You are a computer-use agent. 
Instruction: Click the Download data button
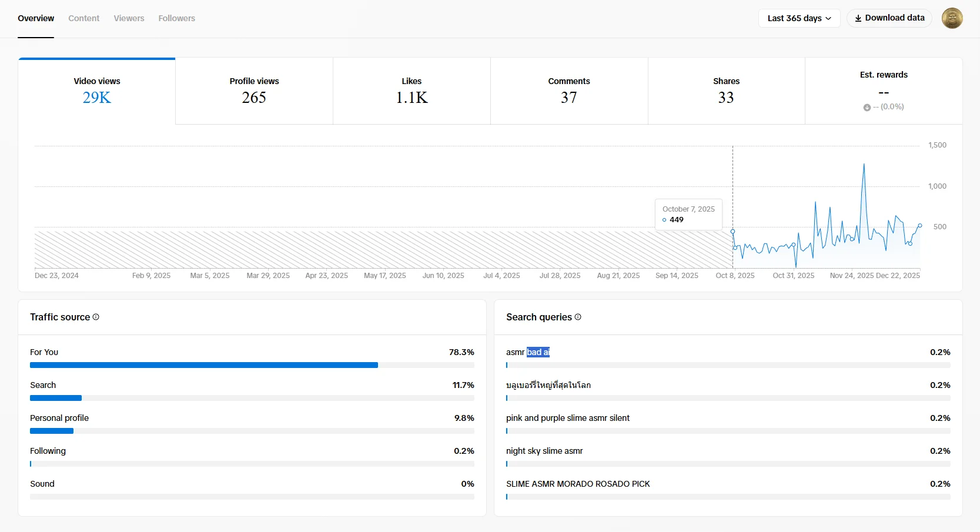pyautogui.click(x=889, y=18)
